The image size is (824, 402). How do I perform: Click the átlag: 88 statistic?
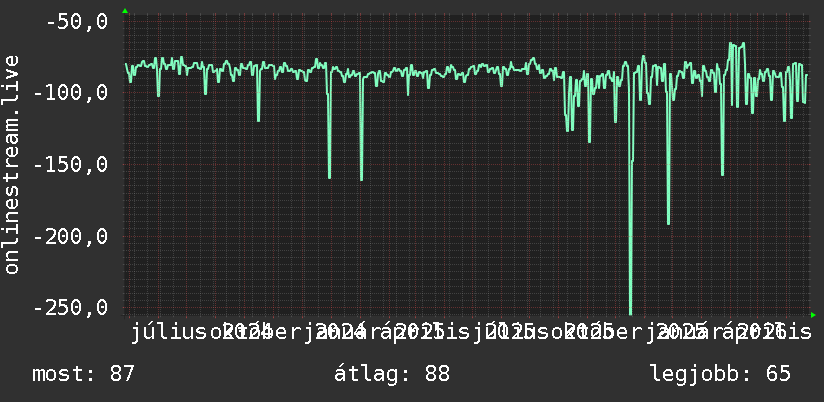tap(392, 374)
